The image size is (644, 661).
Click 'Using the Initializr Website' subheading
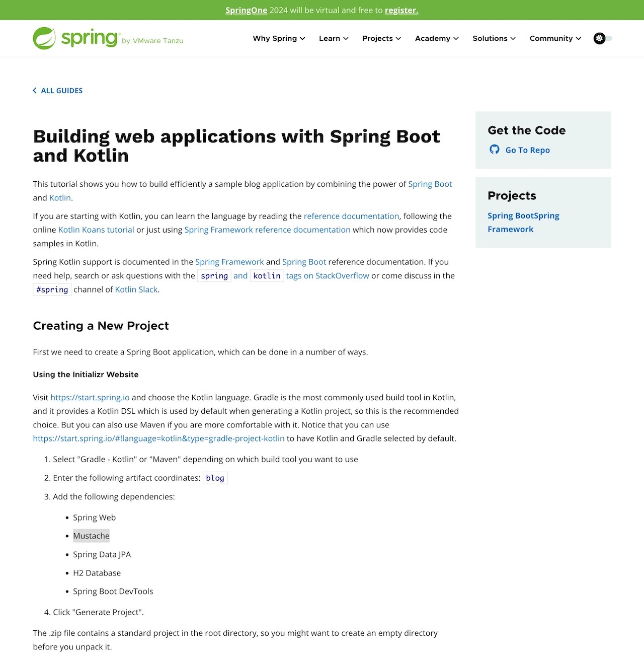pos(86,375)
